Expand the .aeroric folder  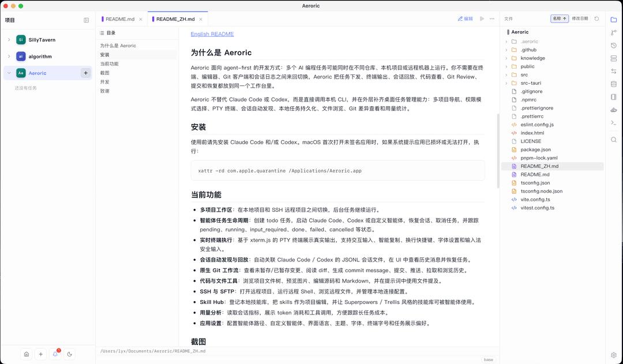point(506,42)
